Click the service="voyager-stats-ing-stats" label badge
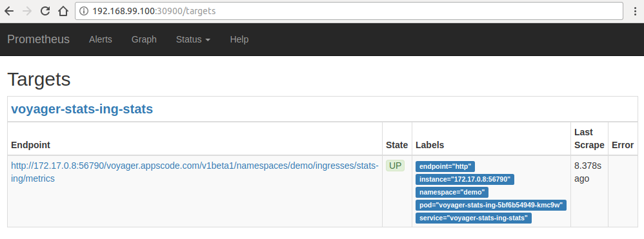The image size is (644, 239). [x=474, y=218]
